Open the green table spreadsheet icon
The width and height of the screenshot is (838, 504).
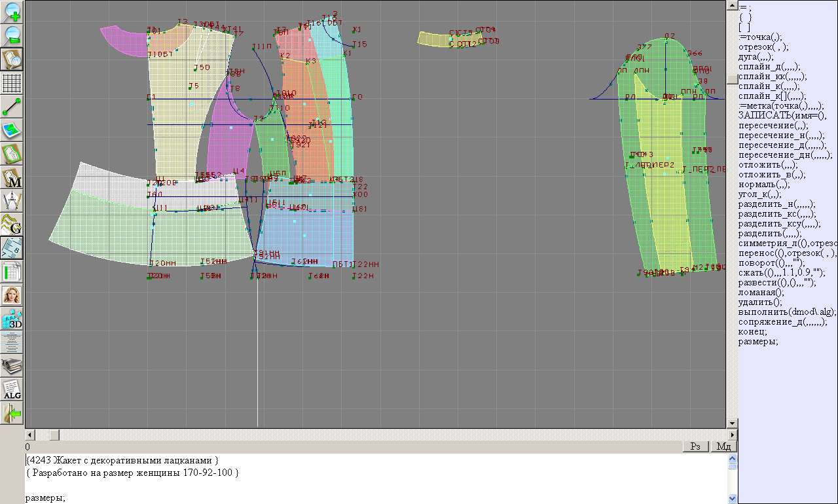[x=12, y=272]
